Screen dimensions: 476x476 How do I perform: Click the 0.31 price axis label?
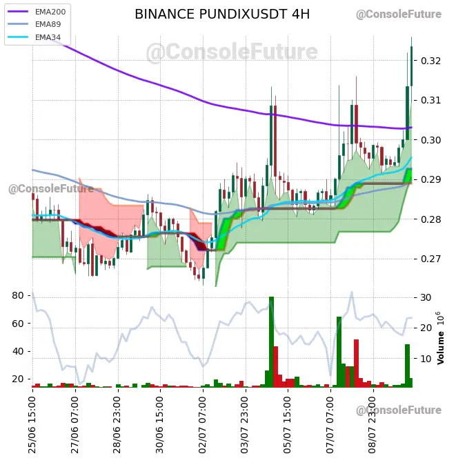click(x=430, y=100)
